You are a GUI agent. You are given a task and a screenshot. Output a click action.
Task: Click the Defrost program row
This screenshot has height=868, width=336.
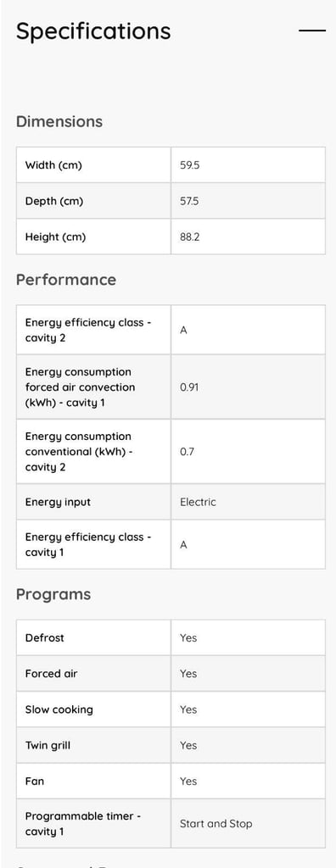pyautogui.click(x=171, y=637)
